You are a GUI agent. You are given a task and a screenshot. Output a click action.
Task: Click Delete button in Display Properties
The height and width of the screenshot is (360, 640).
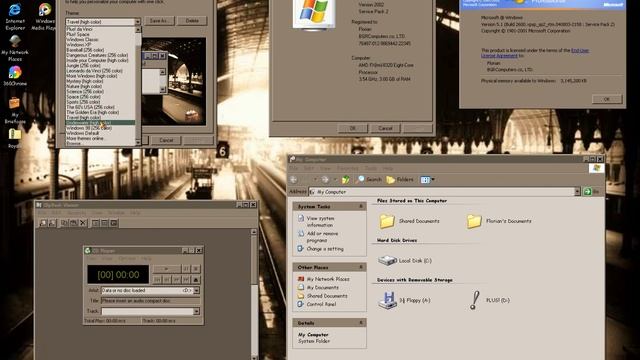click(x=192, y=20)
